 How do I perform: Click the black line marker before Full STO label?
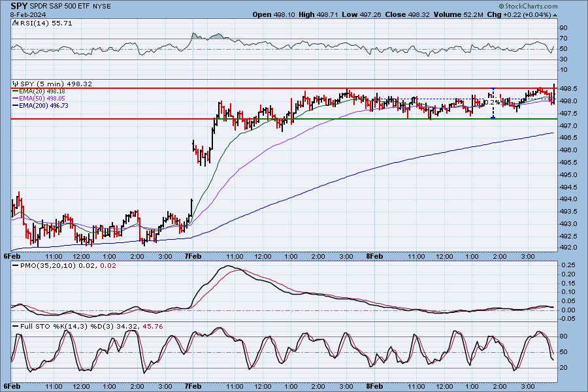(16, 327)
